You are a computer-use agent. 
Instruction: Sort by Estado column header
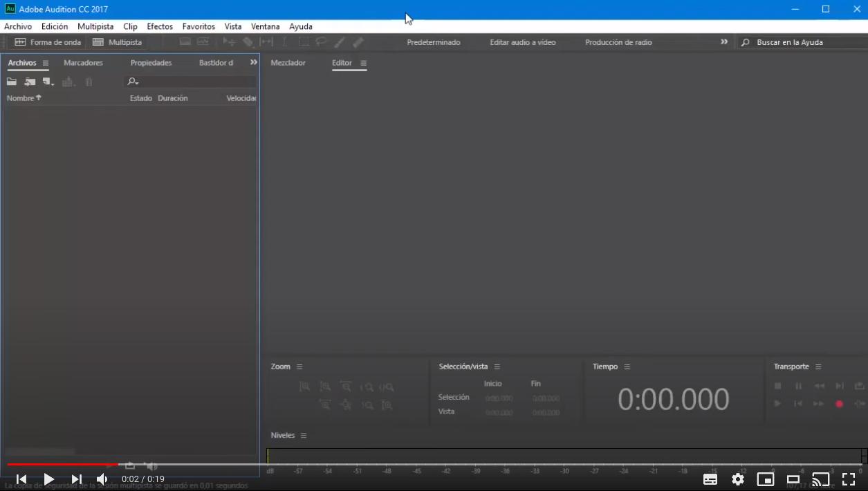tap(141, 98)
